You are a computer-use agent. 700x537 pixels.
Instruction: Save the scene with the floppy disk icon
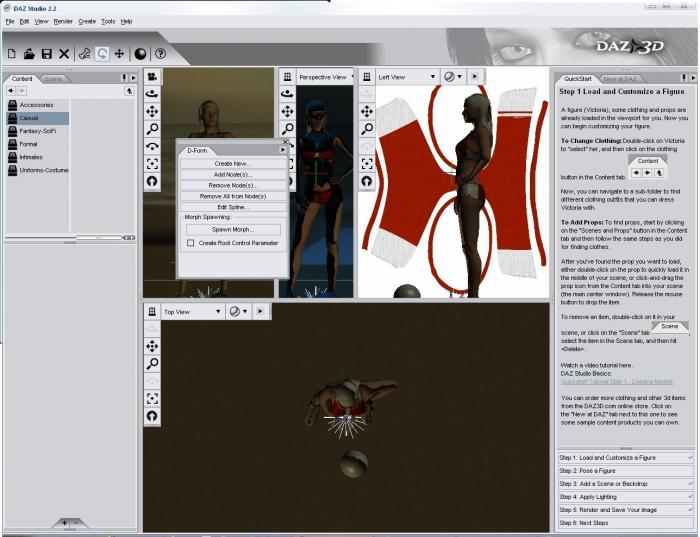[x=46, y=54]
